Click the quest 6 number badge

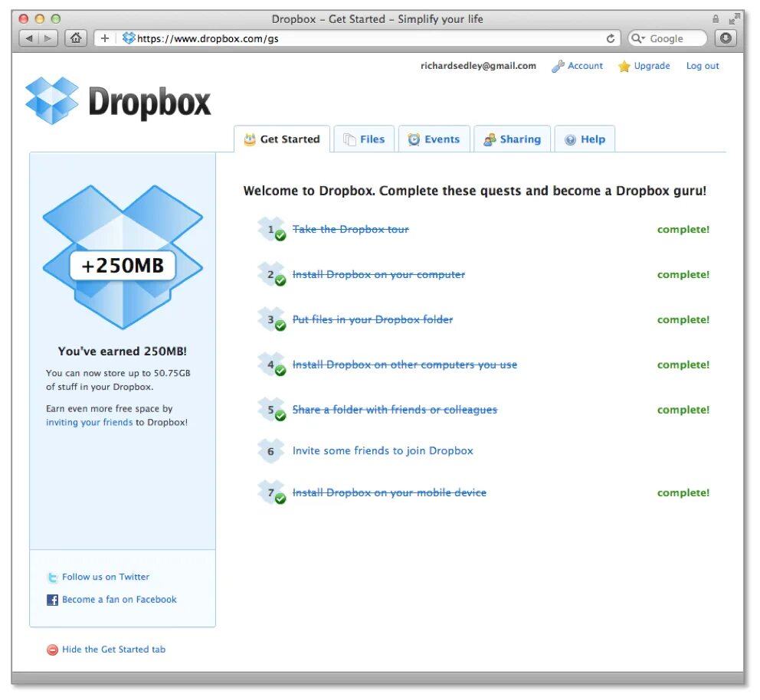(x=270, y=451)
